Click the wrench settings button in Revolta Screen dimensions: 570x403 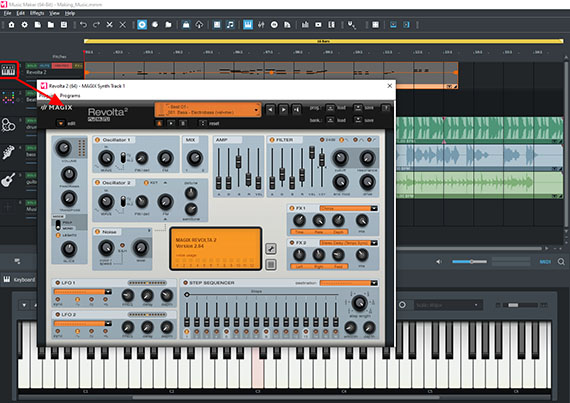pyautogui.click(x=270, y=249)
